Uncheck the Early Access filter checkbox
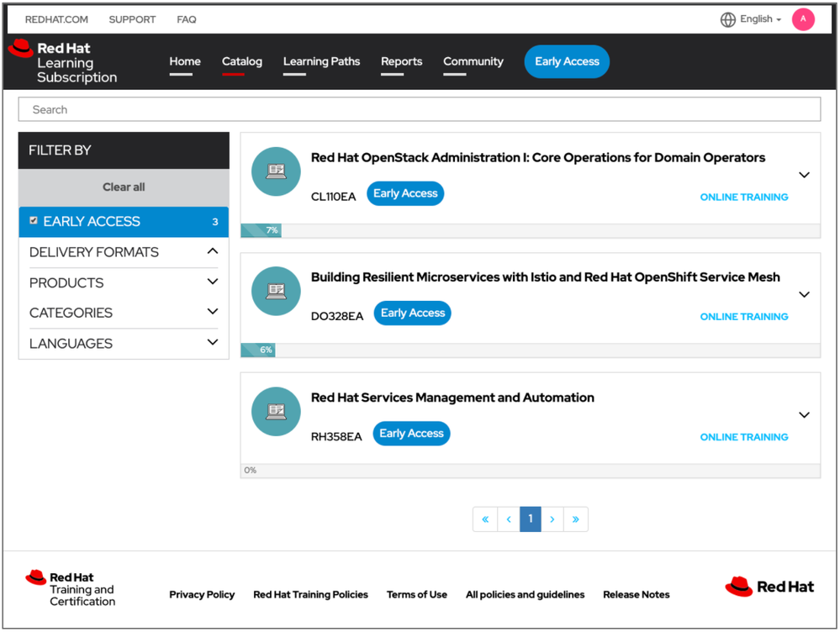Screen dimensions: 840x632 pos(34,221)
